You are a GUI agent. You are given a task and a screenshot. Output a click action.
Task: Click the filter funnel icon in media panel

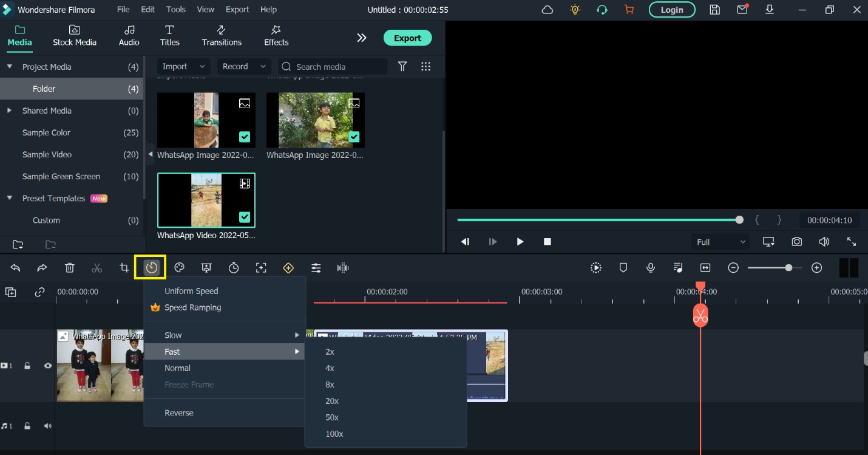click(402, 67)
